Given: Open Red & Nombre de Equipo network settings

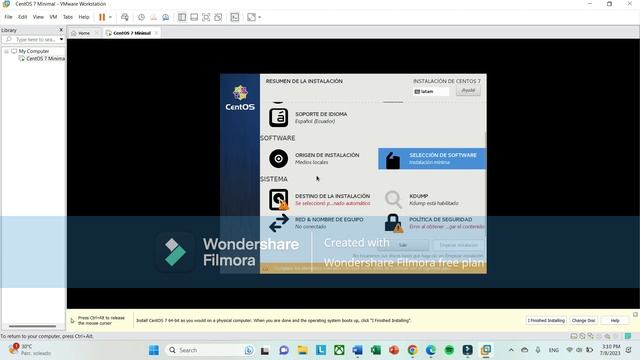Looking at the screenshot, I should (x=316, y=223).
